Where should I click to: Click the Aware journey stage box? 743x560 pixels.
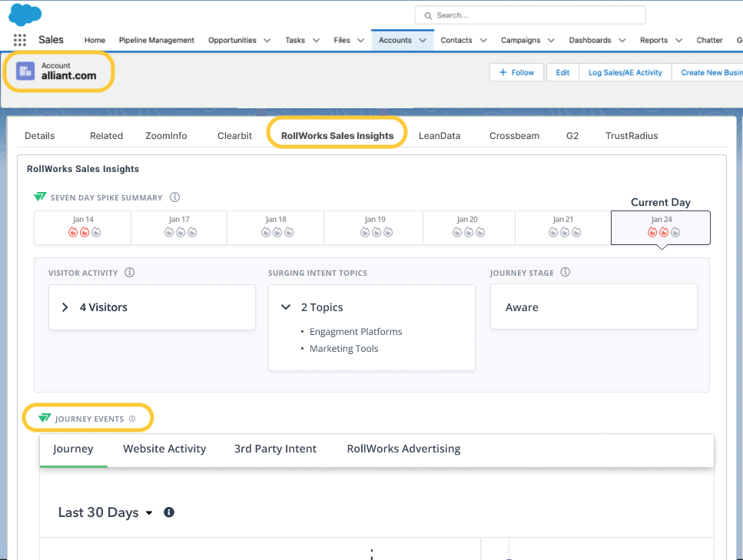594,307
